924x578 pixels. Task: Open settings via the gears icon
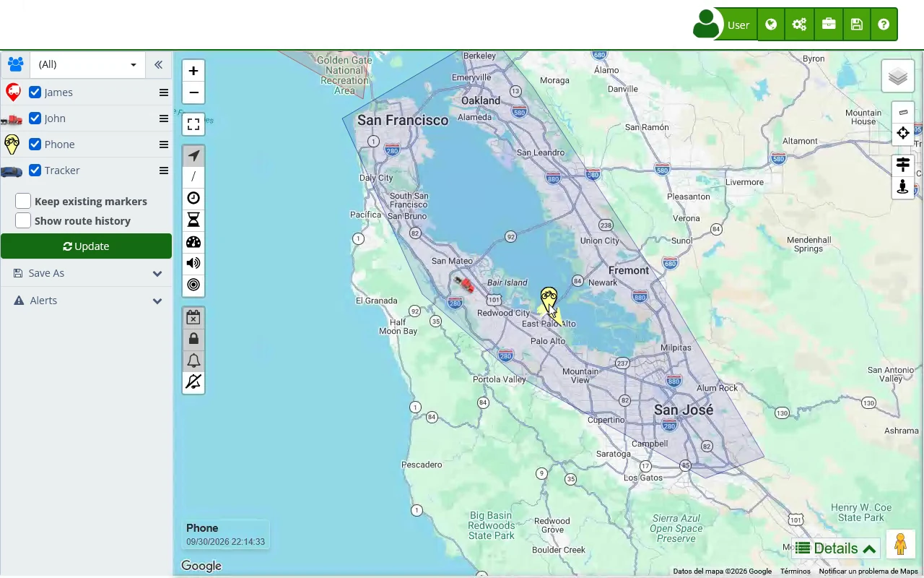(x=799, y=25)
